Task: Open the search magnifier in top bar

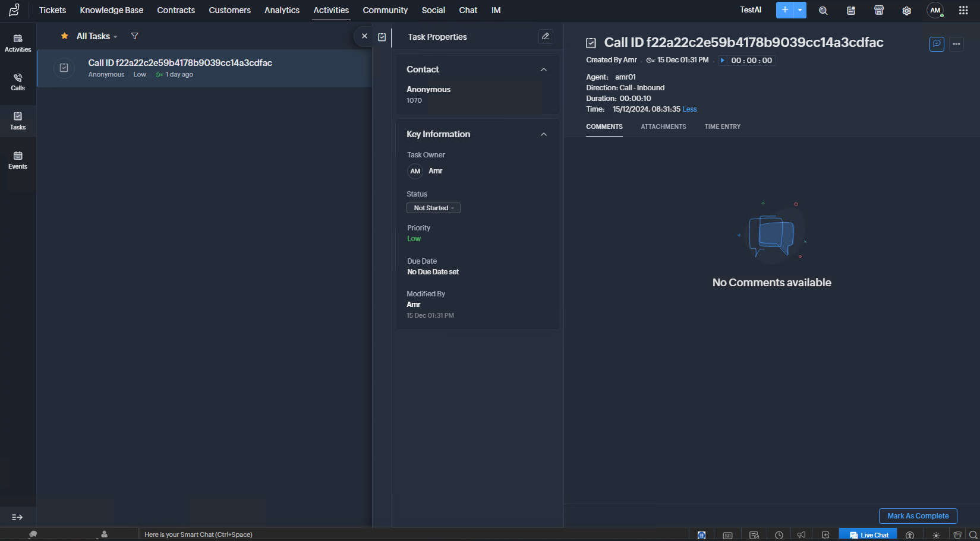Action: tap(823, 11)
